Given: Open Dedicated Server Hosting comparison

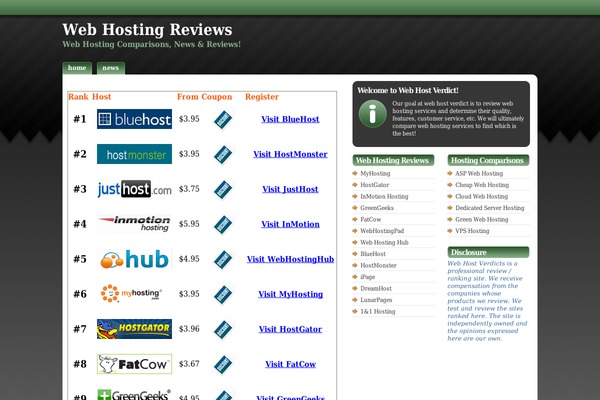Looking at the screenshot, I should 489,208.
